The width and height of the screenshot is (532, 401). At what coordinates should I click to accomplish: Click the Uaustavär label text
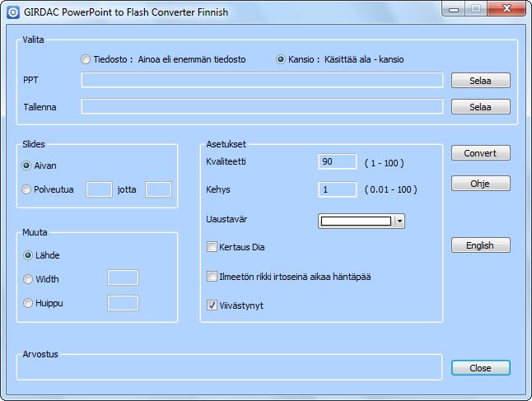pyautogui.click(x=226, y=219)
